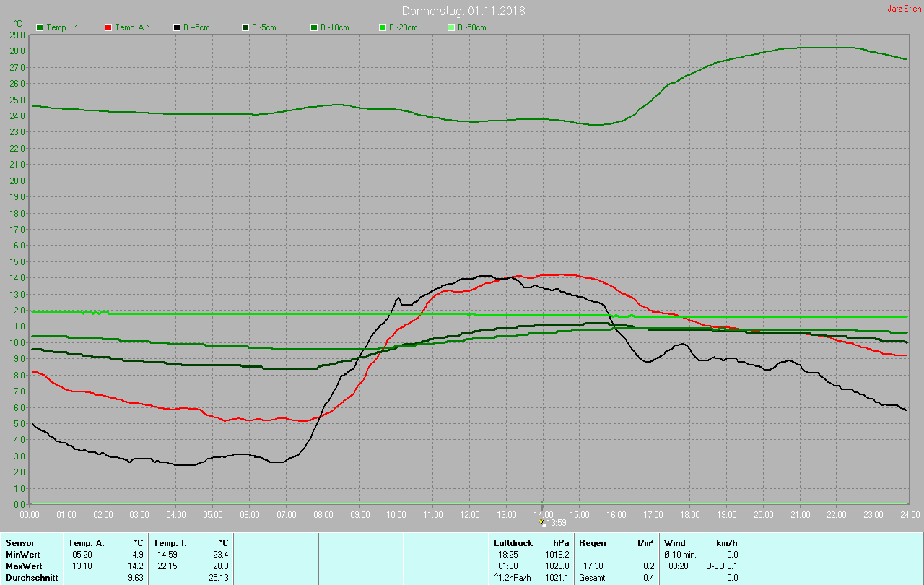Click the black B +5cm legend swatch
Image resolution: width=924 pixels, height=585 pixels.
(177, 27)
